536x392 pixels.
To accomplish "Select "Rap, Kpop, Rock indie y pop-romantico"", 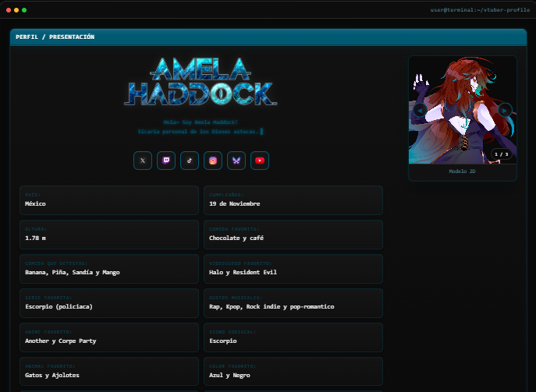I will [272, 306].
